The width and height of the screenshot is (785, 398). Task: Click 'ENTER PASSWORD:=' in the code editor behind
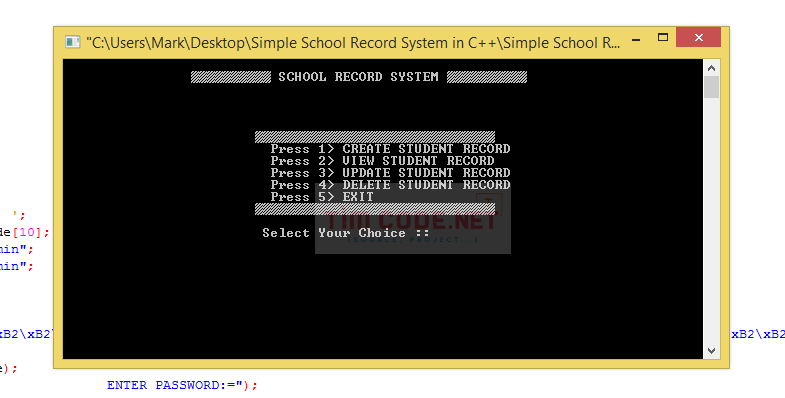pyautogui.click(x=175, y=385)
